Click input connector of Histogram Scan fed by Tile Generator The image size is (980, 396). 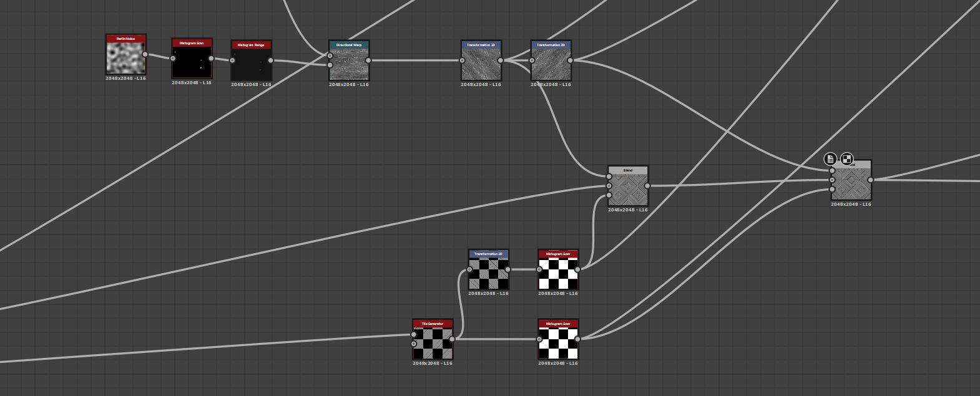point(540,339)
